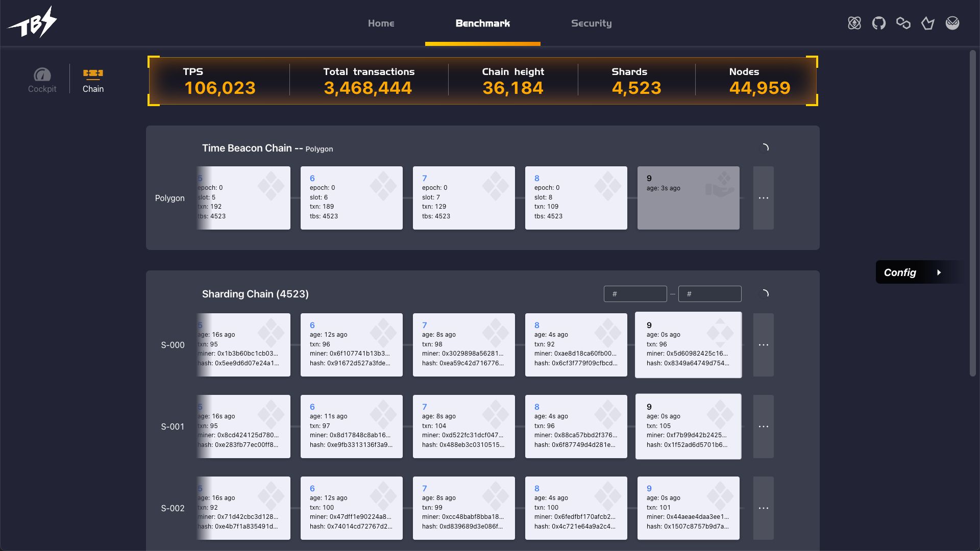The width and height of the screenshot is (980, 551).
Task: Click miner 0x1b3b60bc1cb03 in S-000 row
Action: (x=238, y=354)
